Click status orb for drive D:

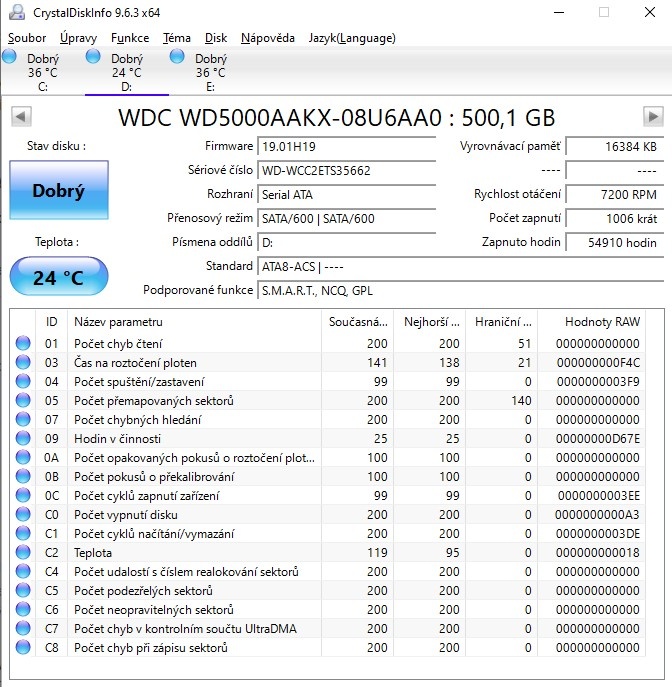(93, 57)
